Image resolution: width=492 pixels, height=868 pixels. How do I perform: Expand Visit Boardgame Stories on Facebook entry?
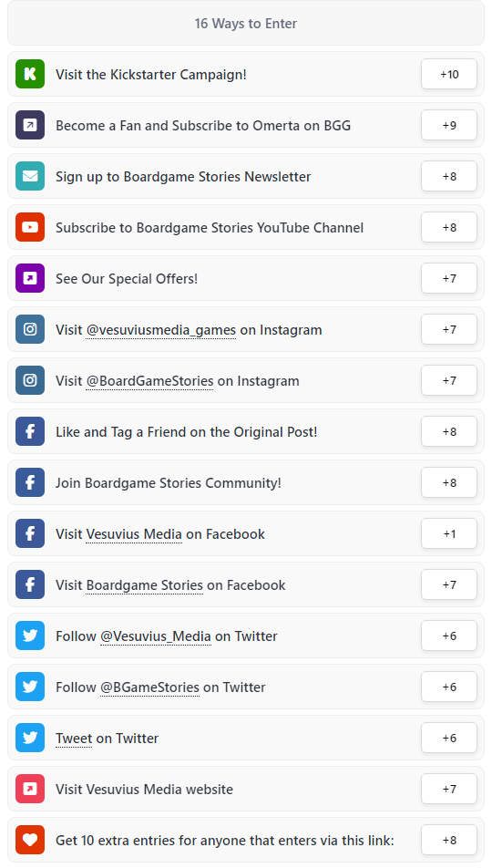tap(246, 585)
